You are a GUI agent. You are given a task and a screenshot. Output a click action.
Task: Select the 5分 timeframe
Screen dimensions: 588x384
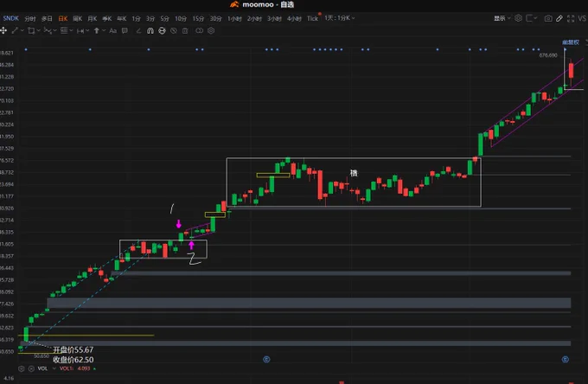(165, 19)
